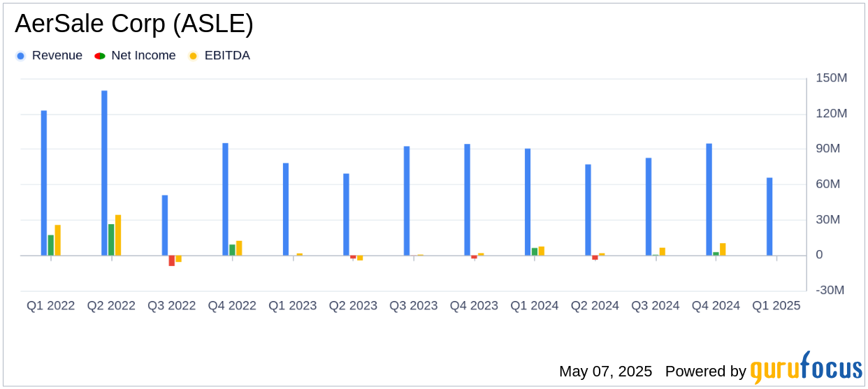The height and width of the screenshot is (389, 868).
Task: Click the Q3 2022 revenue bar
Action: [165, 226]
